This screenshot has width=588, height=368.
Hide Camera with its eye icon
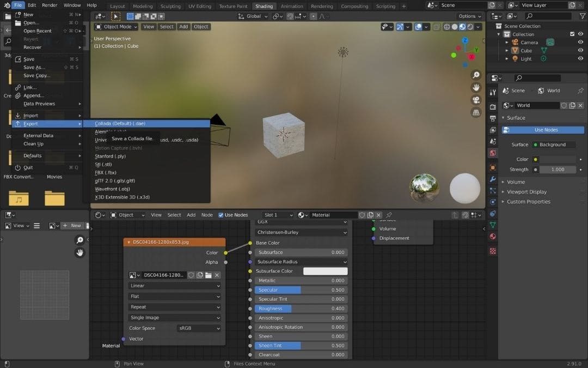pyautogui.click(x=580, y=42)
